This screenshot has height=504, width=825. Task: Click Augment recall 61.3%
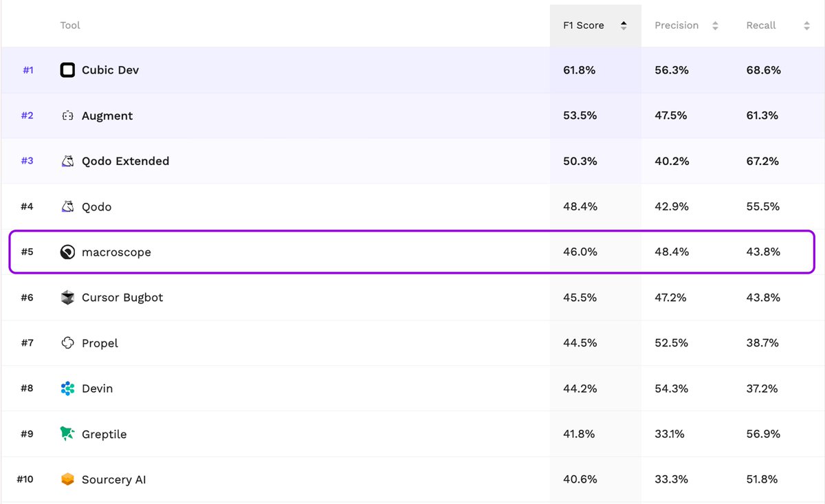click(762, 116)
